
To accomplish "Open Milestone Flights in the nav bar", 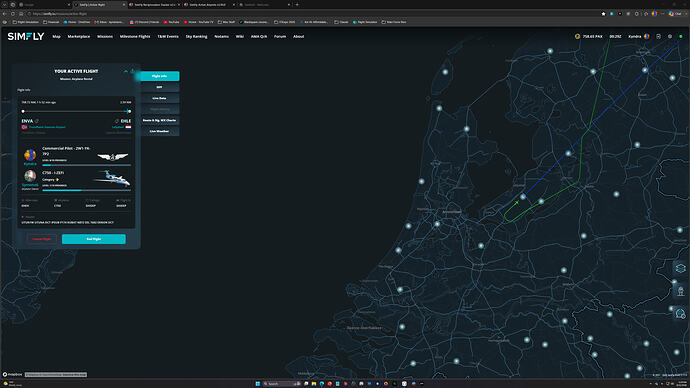I will pos(135,37).
